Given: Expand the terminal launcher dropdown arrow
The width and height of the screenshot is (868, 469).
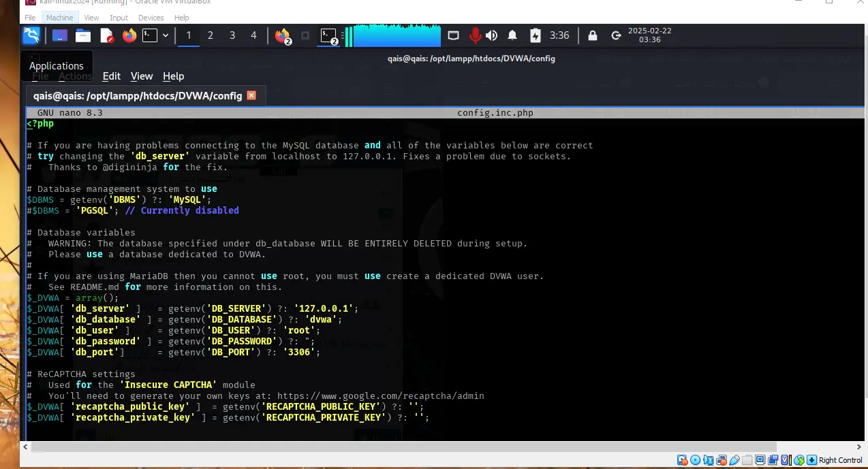Looking at the screenshot, I should coord(166,35).
